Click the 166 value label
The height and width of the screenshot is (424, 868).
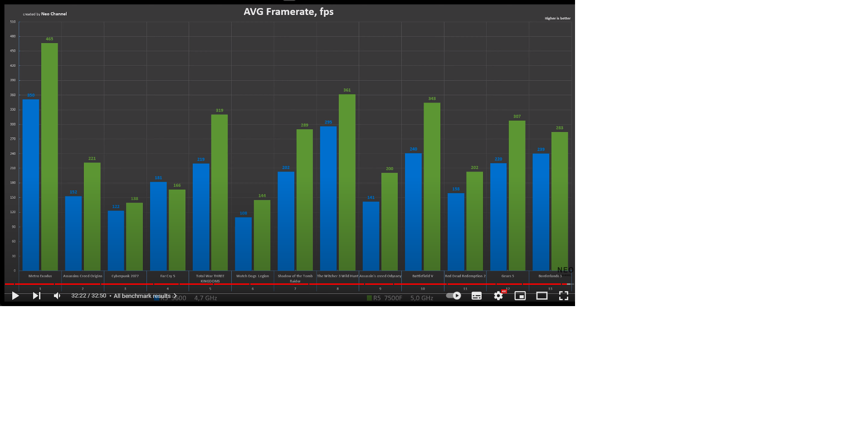tap(177, 185)
